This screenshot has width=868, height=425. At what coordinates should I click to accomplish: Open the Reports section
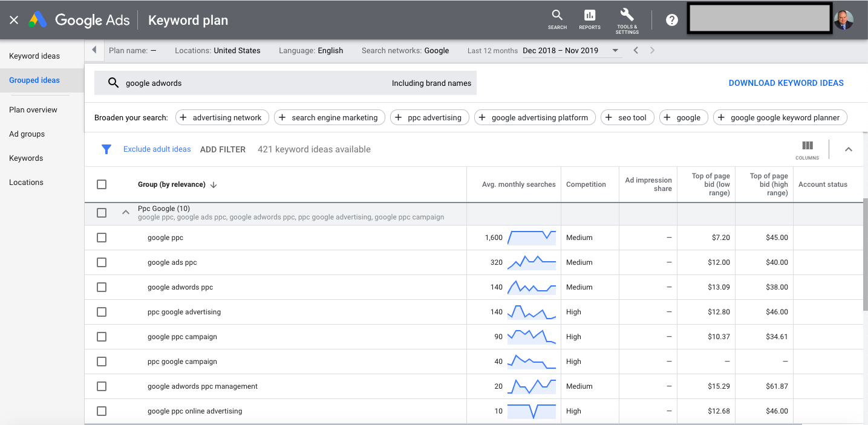pyautogui.click(x=589, y=19)
